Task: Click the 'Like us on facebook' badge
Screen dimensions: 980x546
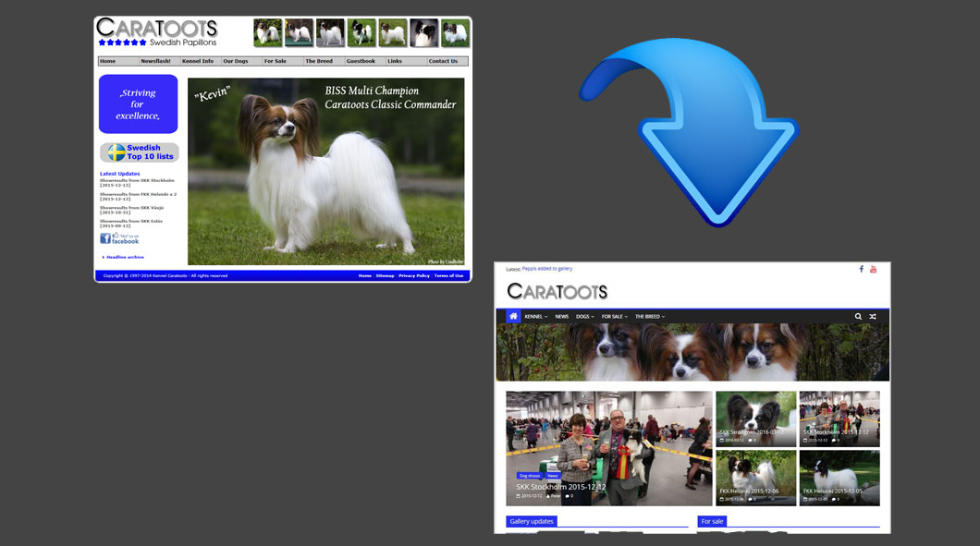Action: (x=119, y=238)
